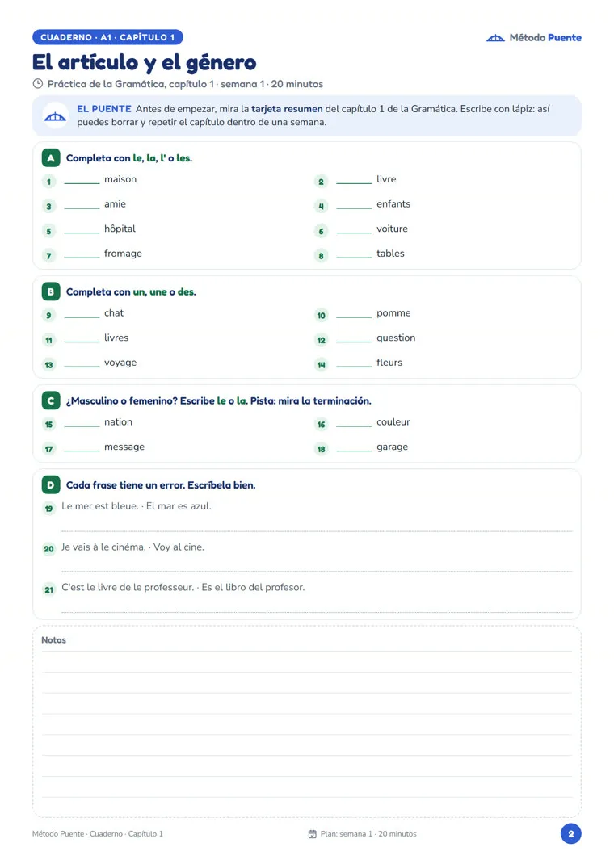Click the blue page number 2 circle

571,833
